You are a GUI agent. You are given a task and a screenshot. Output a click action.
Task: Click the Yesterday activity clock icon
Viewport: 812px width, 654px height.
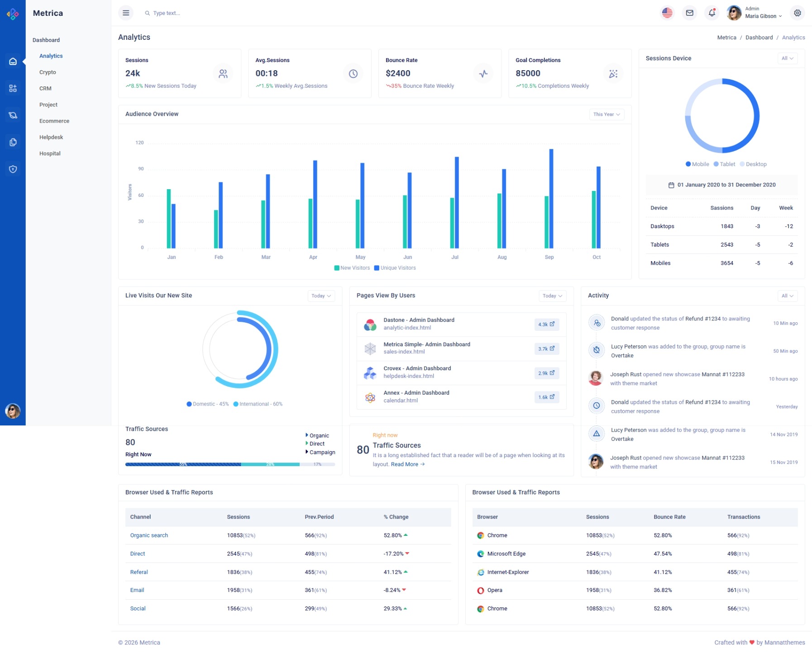[597, 406]
